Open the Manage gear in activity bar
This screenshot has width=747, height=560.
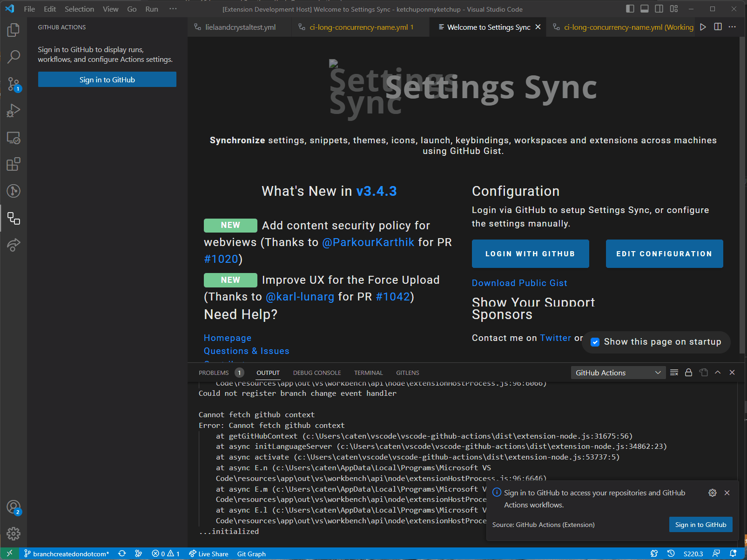pos(13,533)
